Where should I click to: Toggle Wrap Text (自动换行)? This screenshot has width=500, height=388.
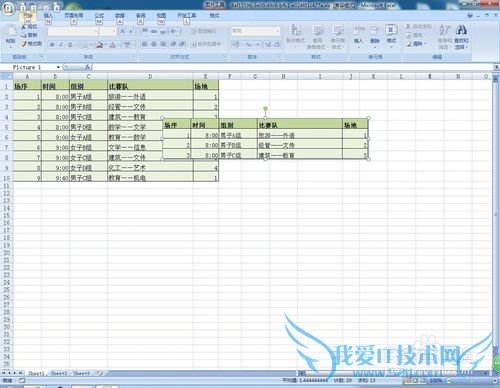203,31
